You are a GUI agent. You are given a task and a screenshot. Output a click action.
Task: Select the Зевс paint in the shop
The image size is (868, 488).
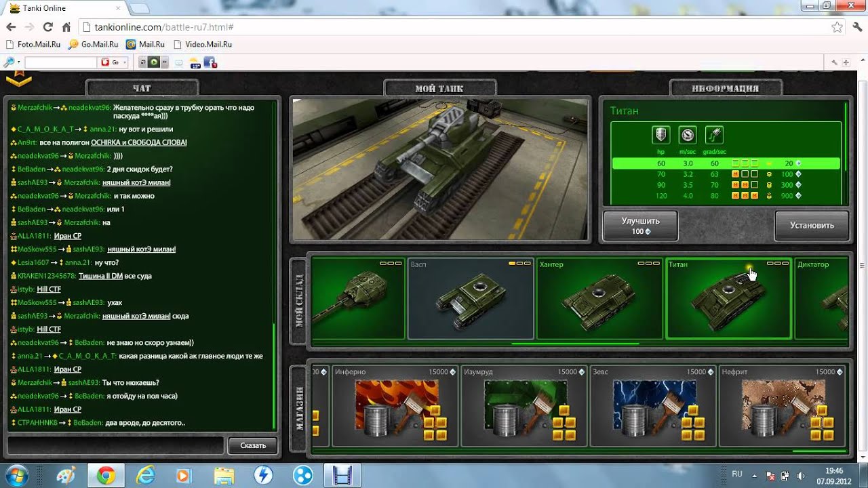(x=654, y=407)
